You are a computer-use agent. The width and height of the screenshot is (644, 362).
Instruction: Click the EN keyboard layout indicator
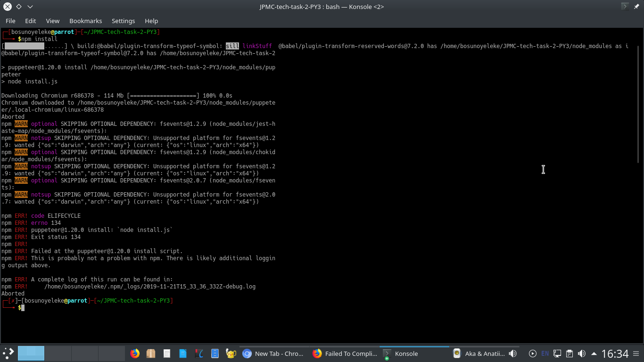545,354
